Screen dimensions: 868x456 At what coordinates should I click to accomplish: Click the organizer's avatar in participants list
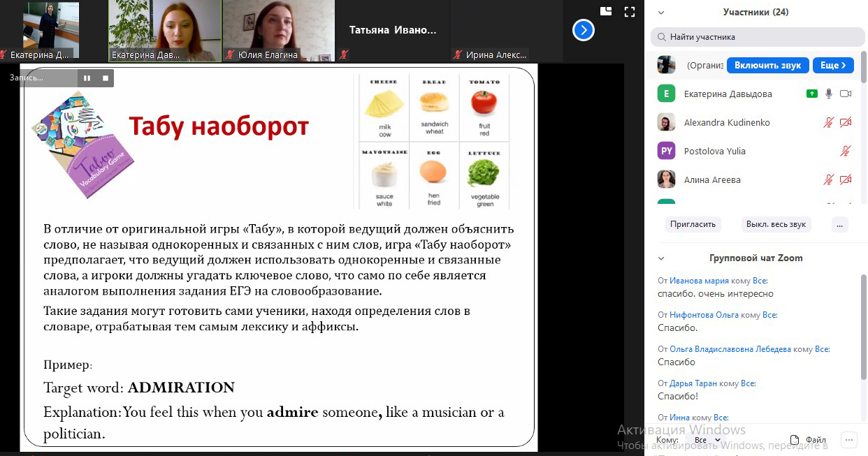coord(666,65)
